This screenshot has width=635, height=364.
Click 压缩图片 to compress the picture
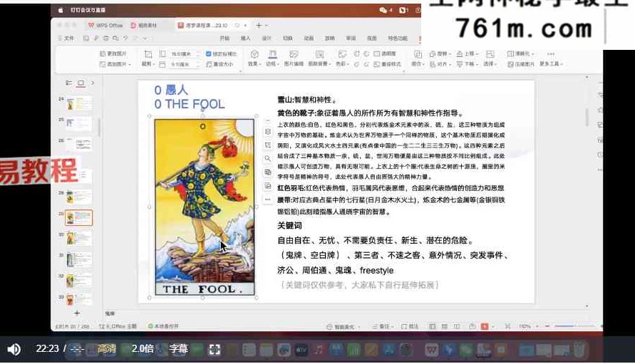521,64
